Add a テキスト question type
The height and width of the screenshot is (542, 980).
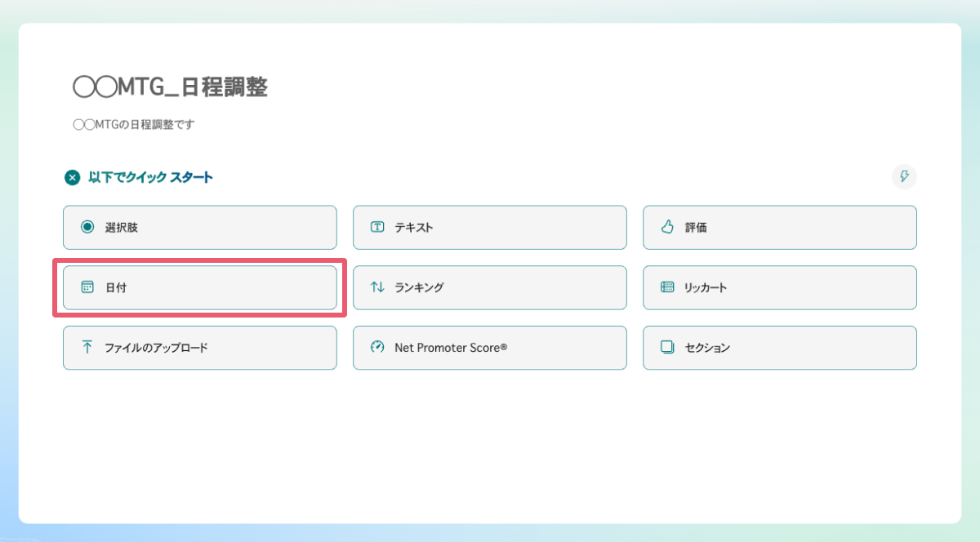489,227
